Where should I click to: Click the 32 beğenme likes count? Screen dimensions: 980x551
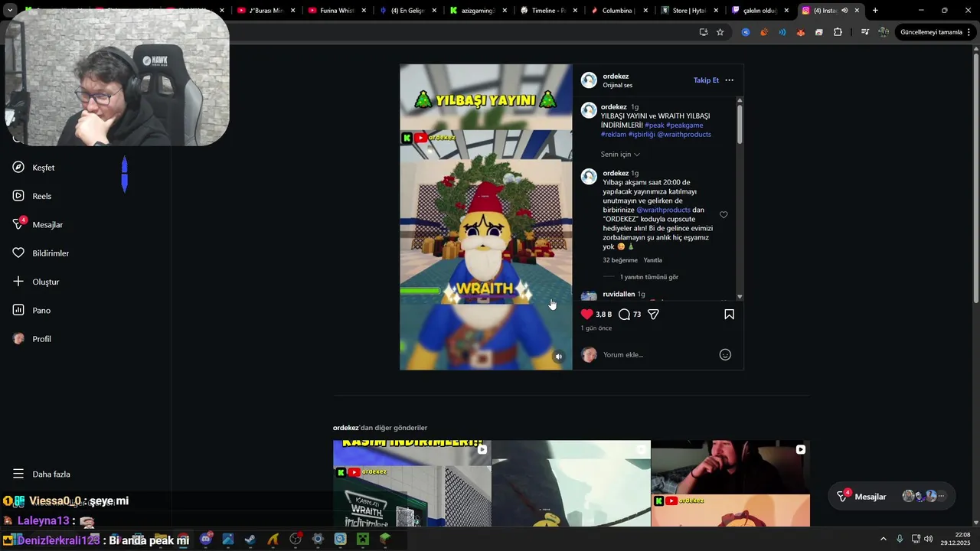click(x=620, y=260)
